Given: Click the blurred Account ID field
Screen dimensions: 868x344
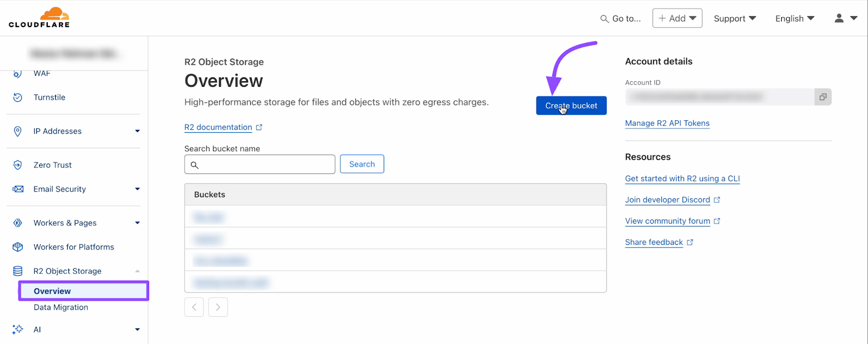Looking at the screenshot, I should pyautogui.click(x=720, y=97).
